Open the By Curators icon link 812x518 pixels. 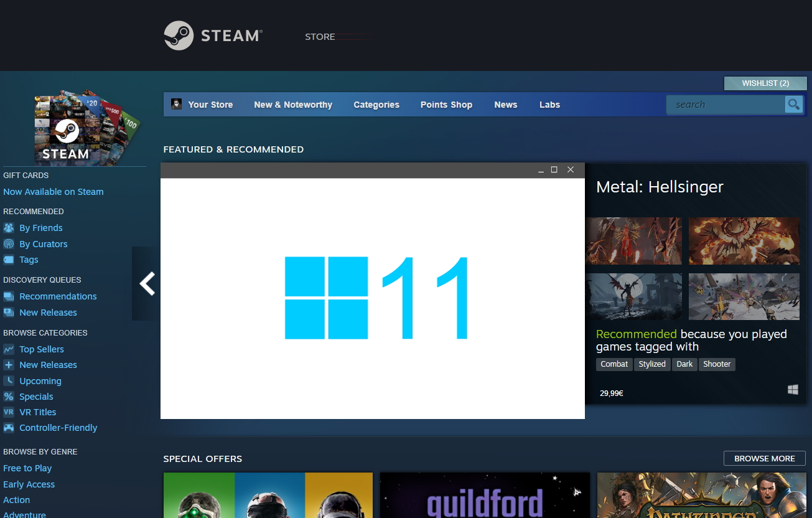pyautogui.click(x=9, y=244)
